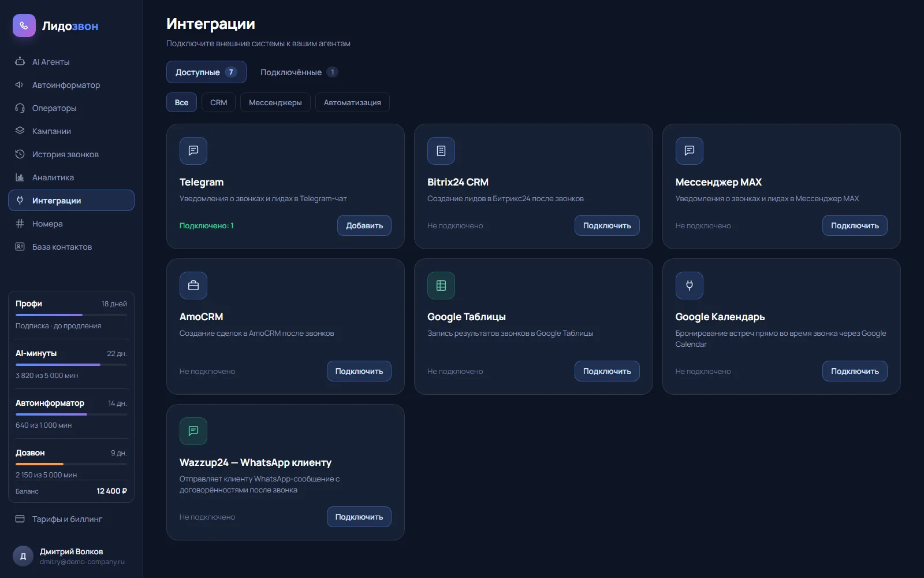Click the Автоинформатор usage progress bar
The height and width of the screenshot is (578, 924).
tap(71, 414)
